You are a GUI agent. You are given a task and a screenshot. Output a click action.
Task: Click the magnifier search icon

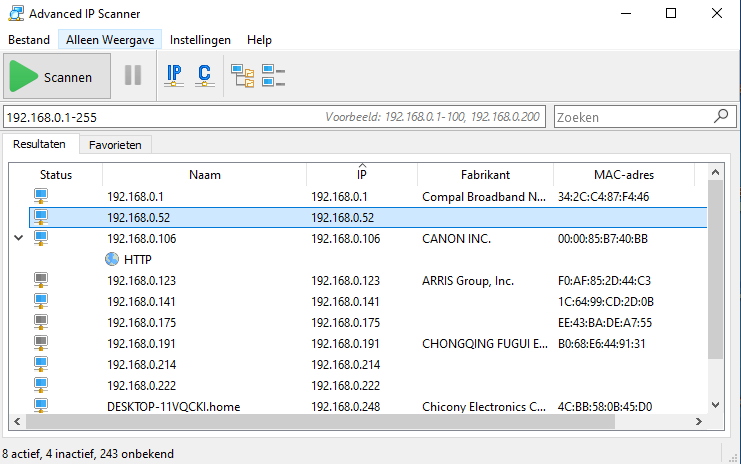(721, 116)
